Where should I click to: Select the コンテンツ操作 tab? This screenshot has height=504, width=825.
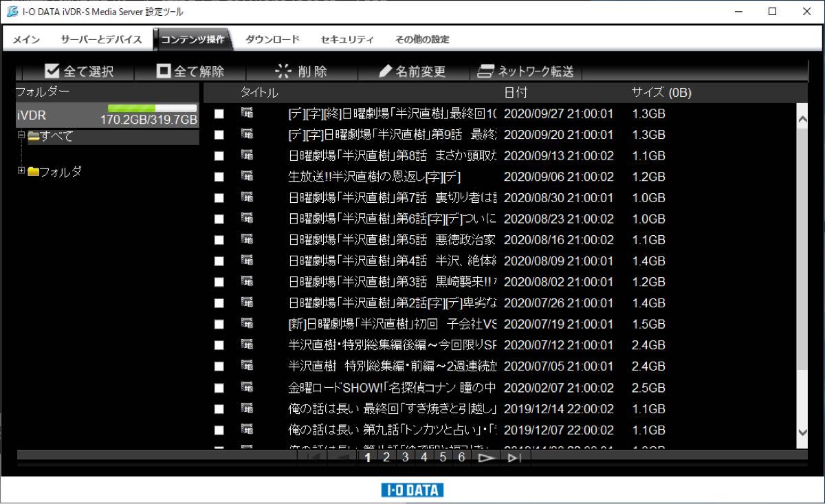point(192,39)
